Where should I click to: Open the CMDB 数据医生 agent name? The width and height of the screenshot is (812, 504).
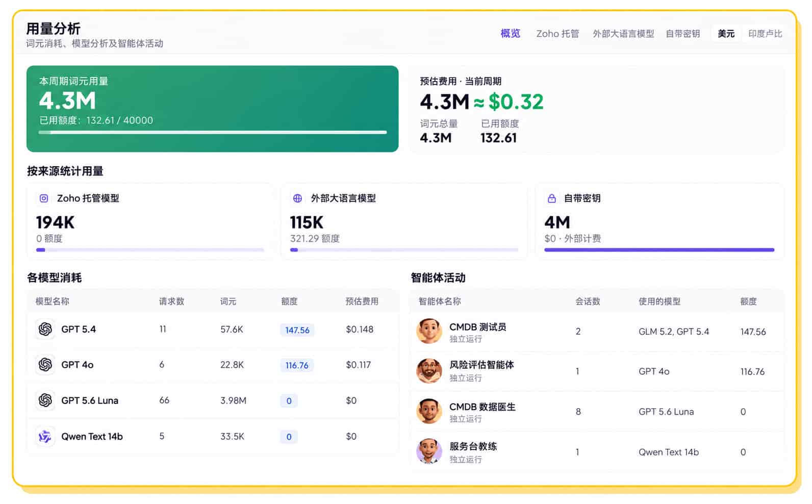(483, 407)
